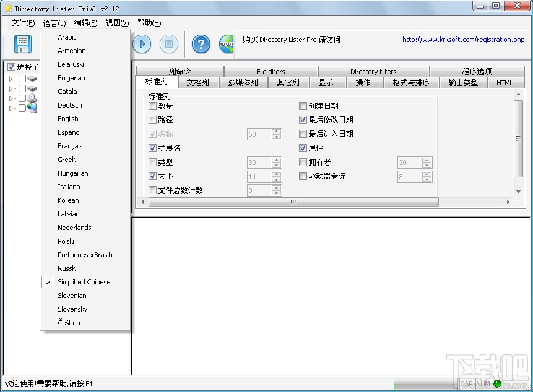
Task: Enable the 创建日期 checkbox
Action: [x=302, y=106]
